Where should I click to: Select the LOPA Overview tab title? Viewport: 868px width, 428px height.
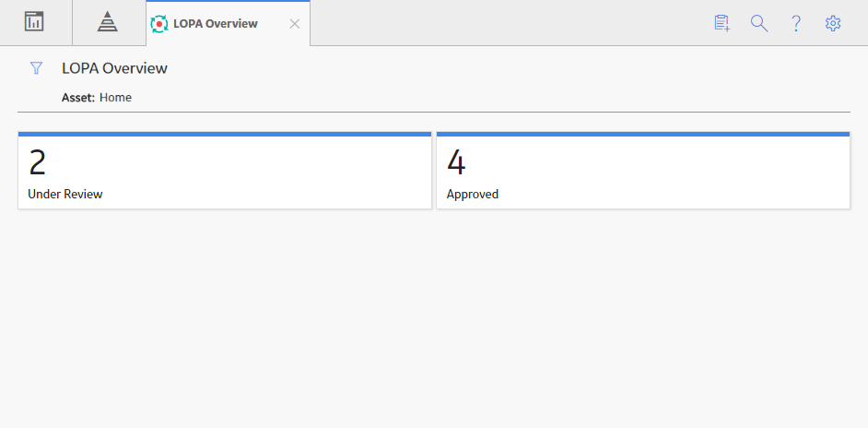click(216, 24)
